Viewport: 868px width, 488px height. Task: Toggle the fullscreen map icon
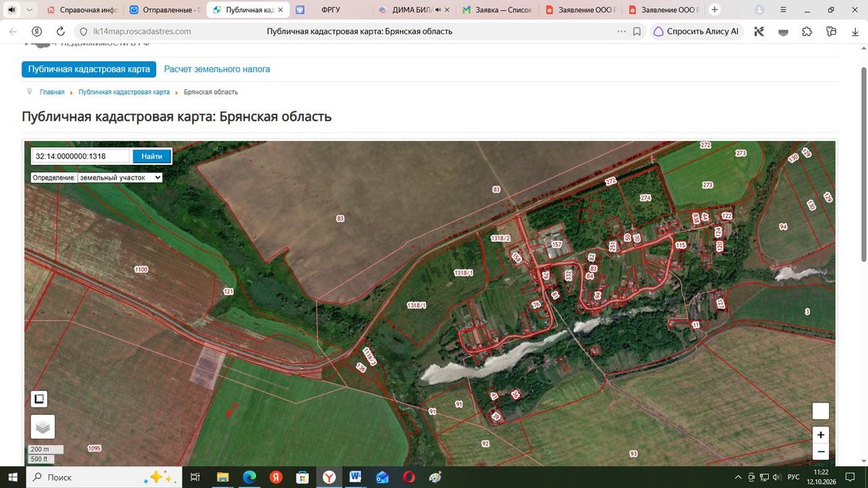click(39, 399)
